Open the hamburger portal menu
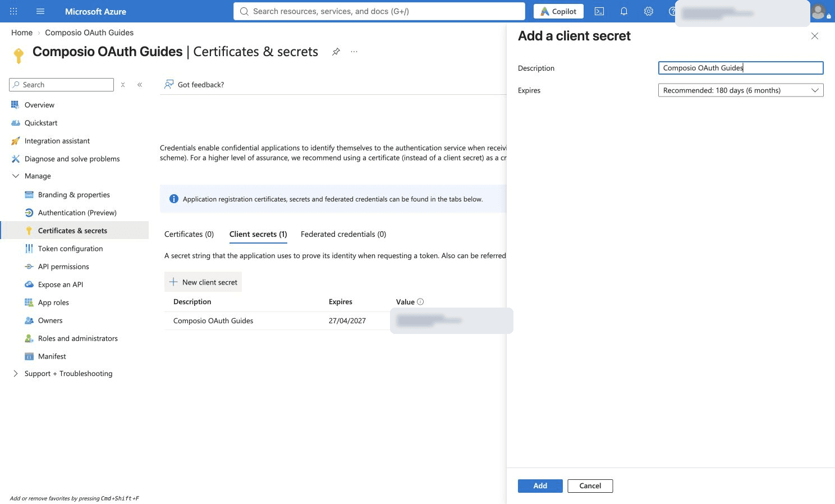 click(x=40, y=11)
